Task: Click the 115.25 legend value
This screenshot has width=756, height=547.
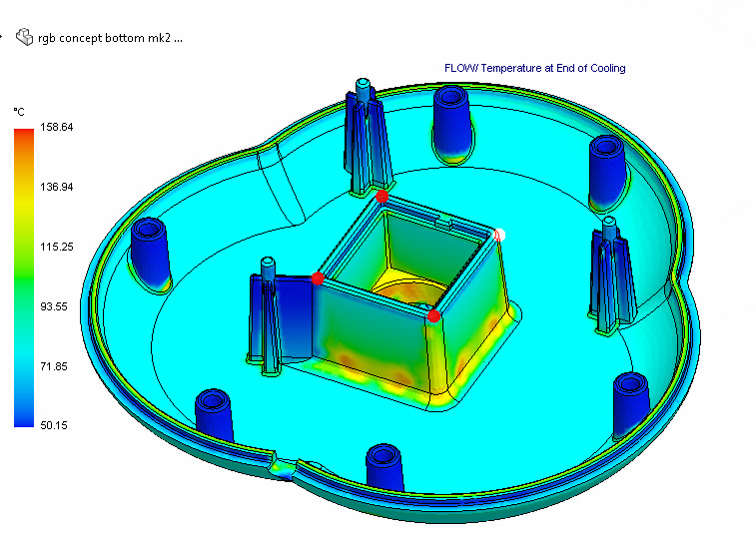Action: click(56, 247)
